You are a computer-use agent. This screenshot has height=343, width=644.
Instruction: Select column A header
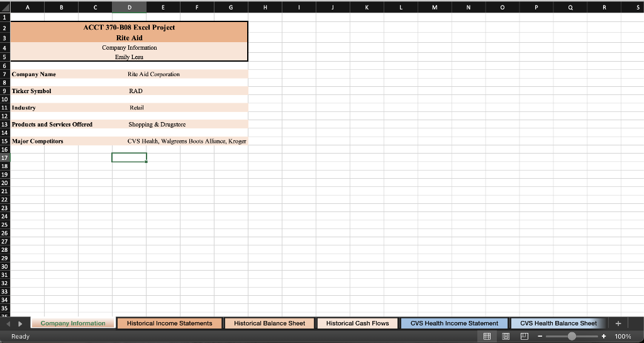point(27,7)
